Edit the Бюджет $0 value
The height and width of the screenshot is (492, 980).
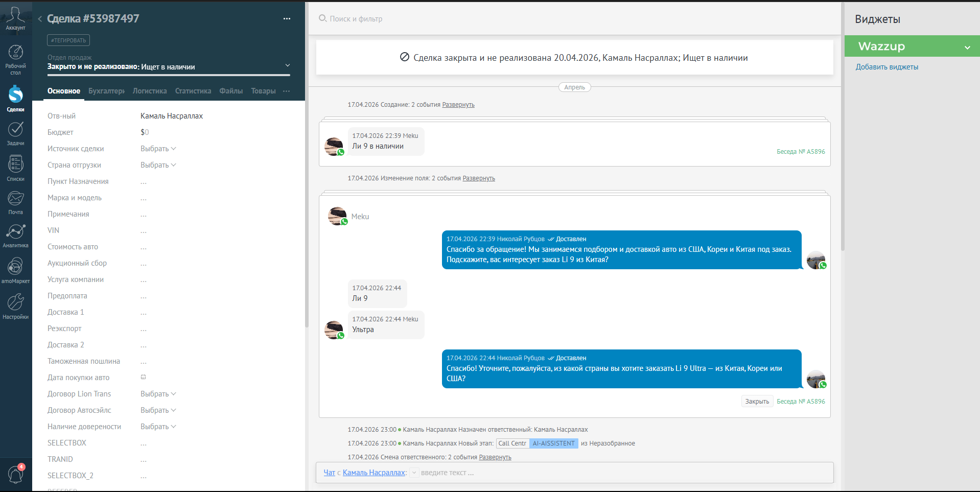tap(145, 132)
